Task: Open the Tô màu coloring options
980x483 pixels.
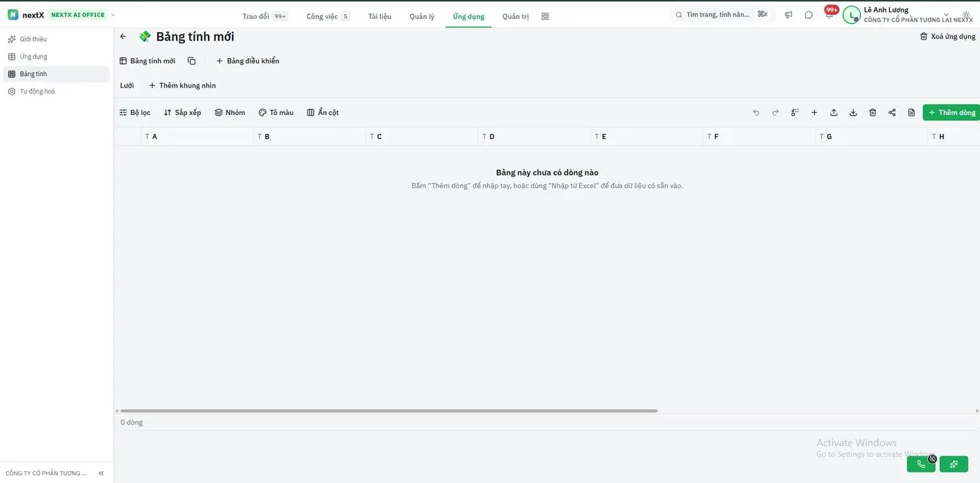Action: pyautogui.click(x=276, y=112)
